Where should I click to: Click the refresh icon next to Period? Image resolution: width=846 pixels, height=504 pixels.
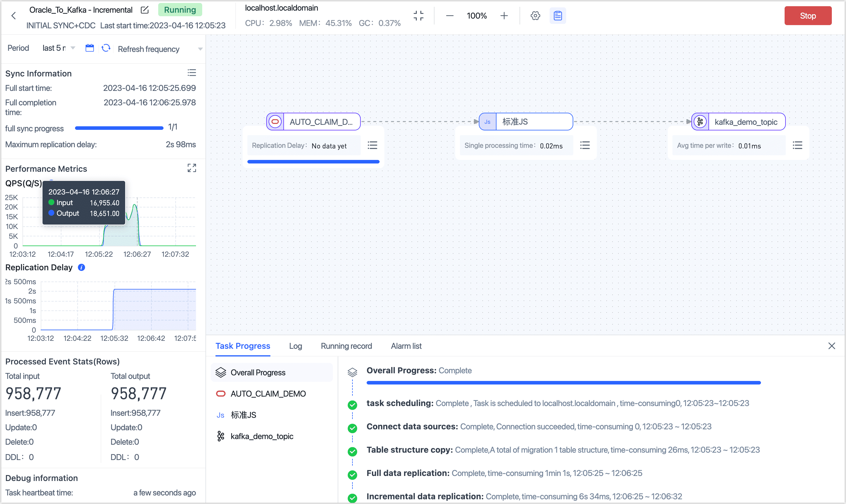[106, 48]
